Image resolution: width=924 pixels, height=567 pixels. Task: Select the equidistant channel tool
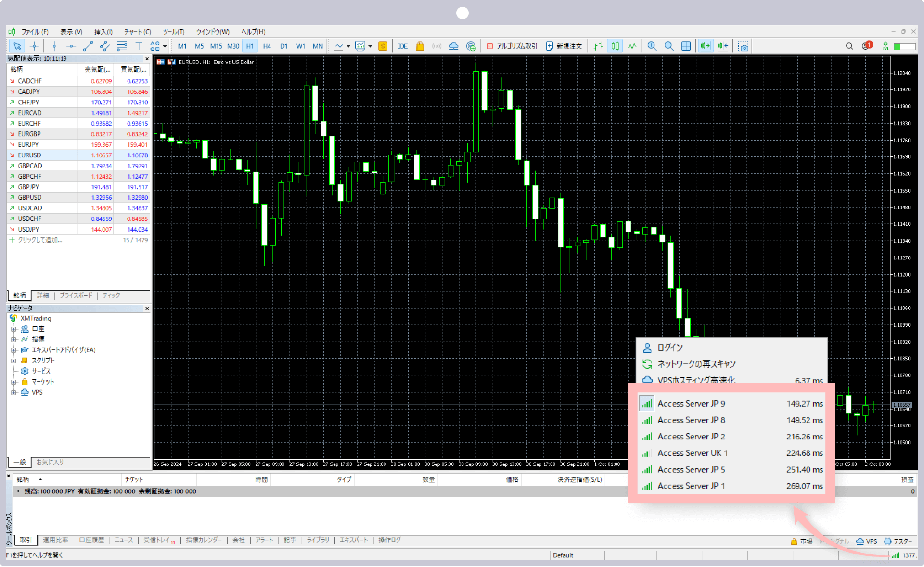[104, 46]
